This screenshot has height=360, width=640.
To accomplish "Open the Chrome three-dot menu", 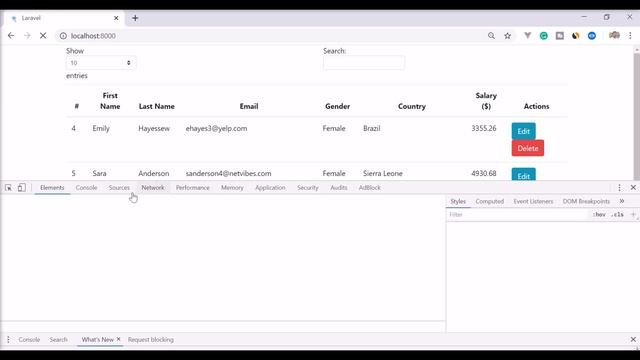I will click(630, 36).
